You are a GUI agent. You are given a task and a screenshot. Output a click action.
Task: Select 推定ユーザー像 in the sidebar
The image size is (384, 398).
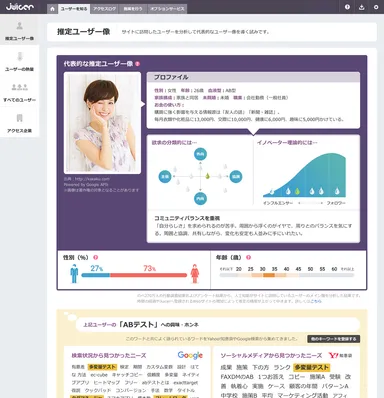(19, 31)
